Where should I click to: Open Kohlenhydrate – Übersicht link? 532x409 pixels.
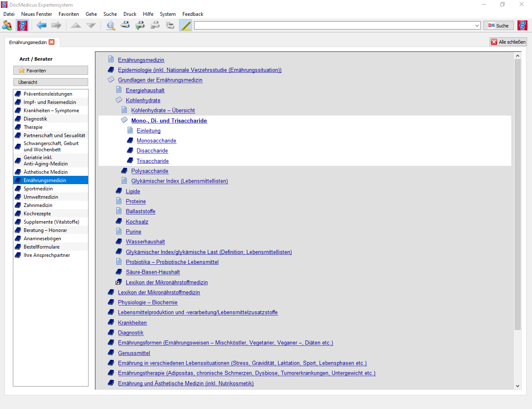click(x=163, y=110)
